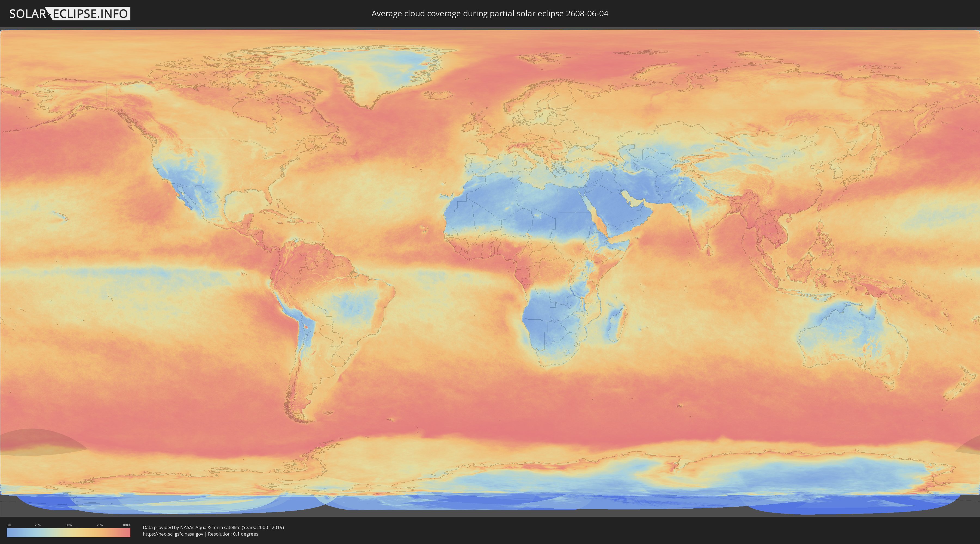
Task: Click the 75% label above color legend
Action: pyautogui.click(x=99, y=525)
